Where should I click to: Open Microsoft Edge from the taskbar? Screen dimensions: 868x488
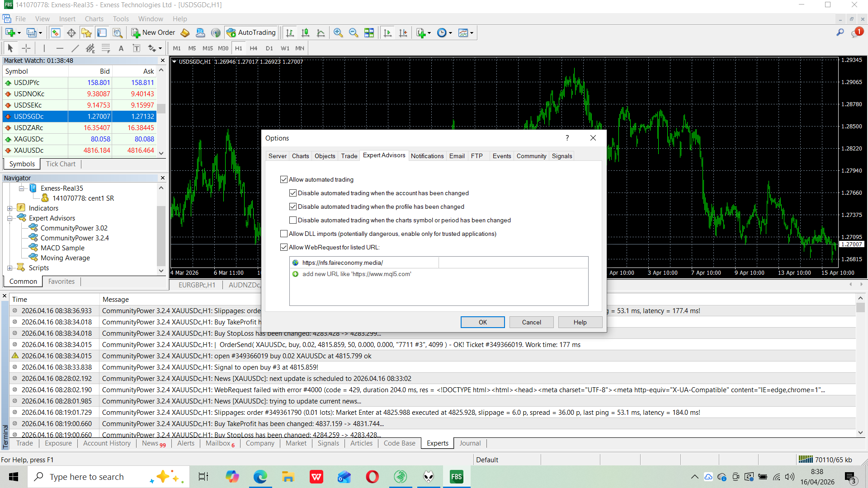tap(260, 477)
